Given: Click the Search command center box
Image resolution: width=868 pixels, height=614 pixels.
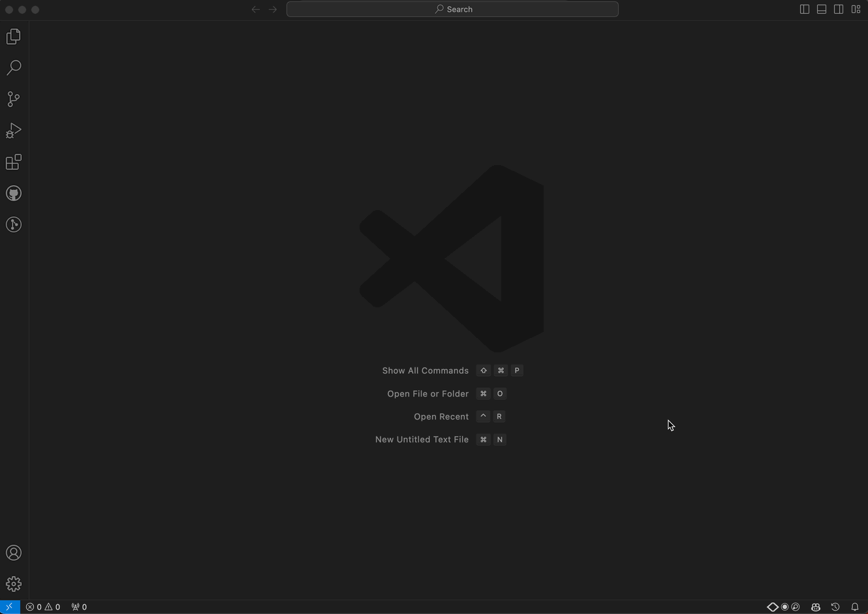Looking at the screenshot, I should [452, 9].
